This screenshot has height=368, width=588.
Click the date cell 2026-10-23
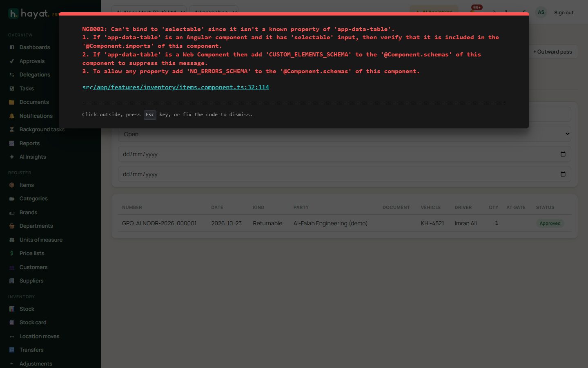pos(226,223)
